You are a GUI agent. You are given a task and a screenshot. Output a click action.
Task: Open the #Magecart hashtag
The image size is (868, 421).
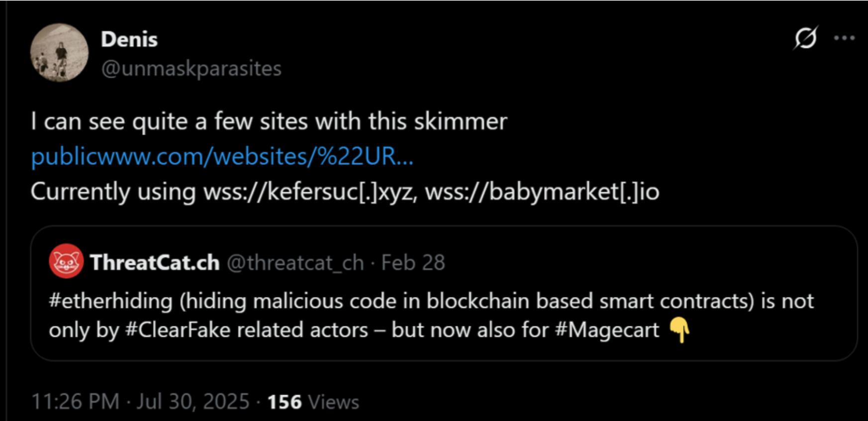607,330
